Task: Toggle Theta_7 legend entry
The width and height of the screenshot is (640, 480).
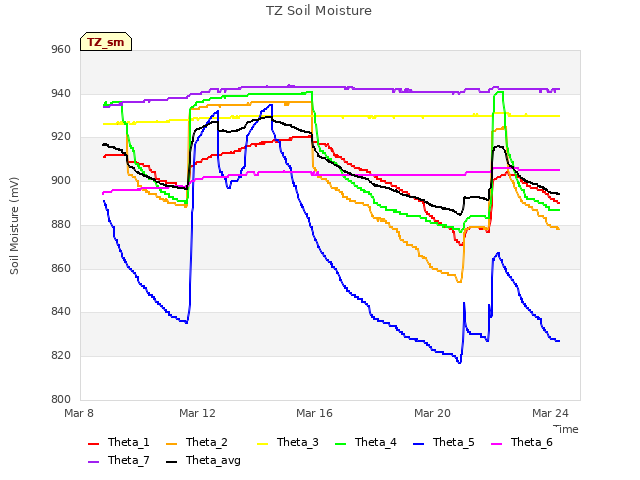Action: pyautogui.click(x=118, y=460)
